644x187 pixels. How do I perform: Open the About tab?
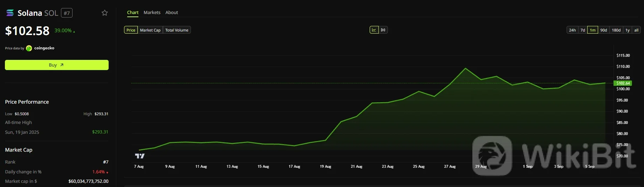click(172, 13)
